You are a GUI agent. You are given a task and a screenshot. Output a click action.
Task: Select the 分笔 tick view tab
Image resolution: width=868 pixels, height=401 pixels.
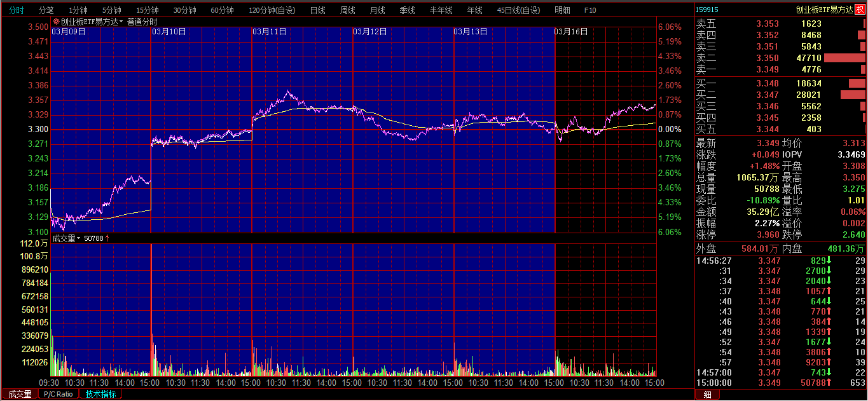pos(46,10)
